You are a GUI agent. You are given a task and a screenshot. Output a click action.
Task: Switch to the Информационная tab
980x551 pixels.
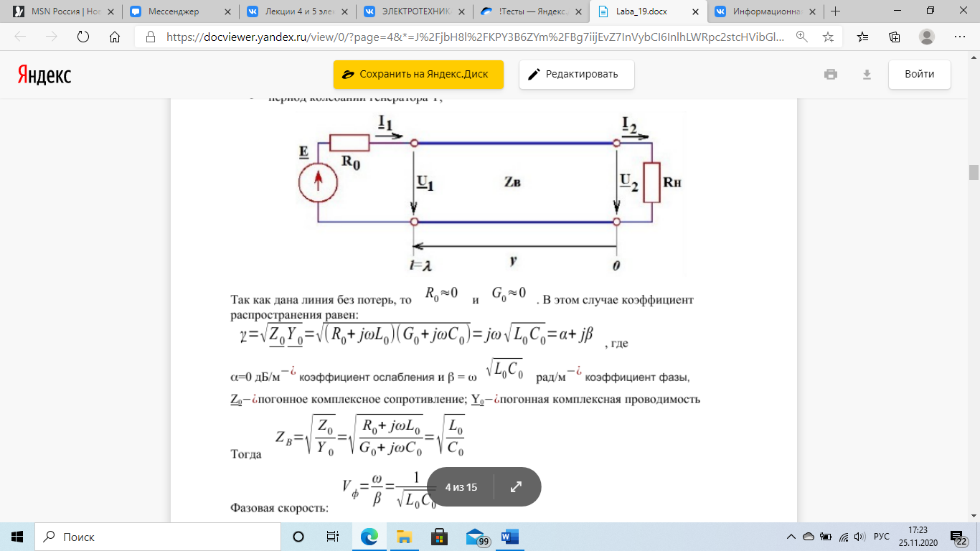click(765, 11)
